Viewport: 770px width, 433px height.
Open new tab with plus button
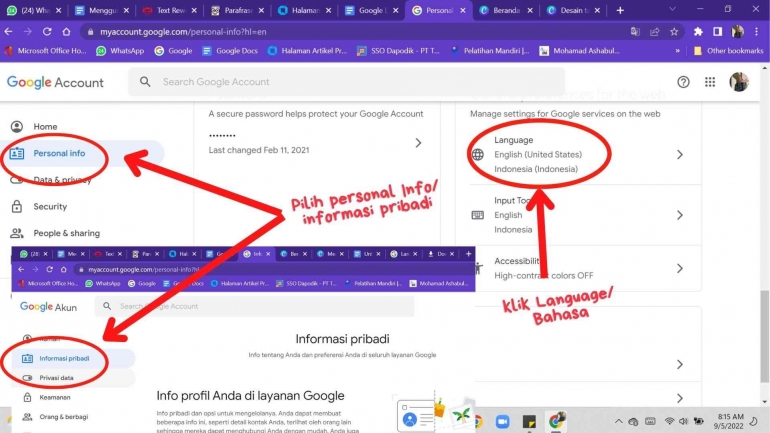(620, 10)
